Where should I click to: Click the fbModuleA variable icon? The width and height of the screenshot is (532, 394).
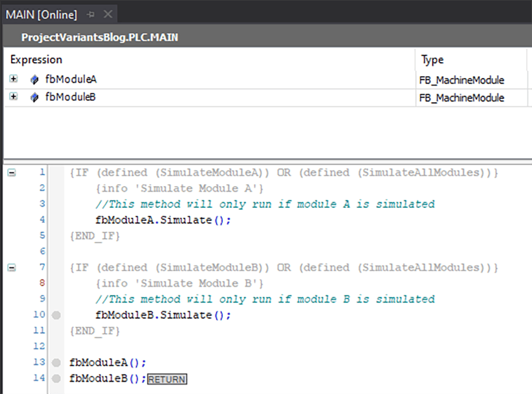[34, 80]
